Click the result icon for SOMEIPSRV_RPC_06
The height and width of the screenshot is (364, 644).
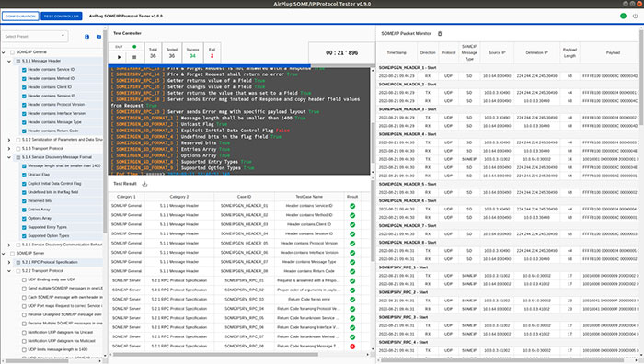click(x=352, y=327)
